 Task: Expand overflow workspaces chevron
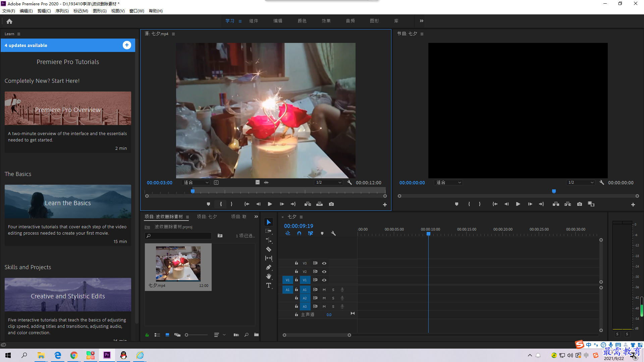[x=422, y=21]
